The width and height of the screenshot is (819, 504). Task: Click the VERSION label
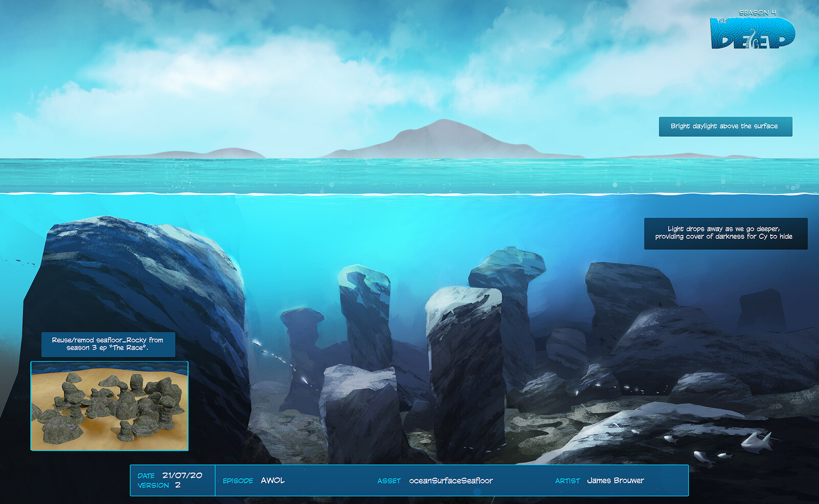(153, 486)
